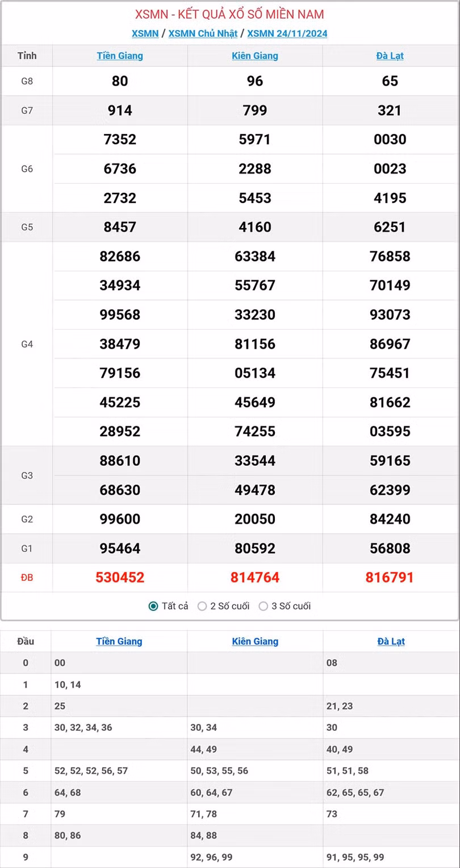Click the red special prize number 814764
The height and width of the screenshot is (868, 460).
click(255, 578)
